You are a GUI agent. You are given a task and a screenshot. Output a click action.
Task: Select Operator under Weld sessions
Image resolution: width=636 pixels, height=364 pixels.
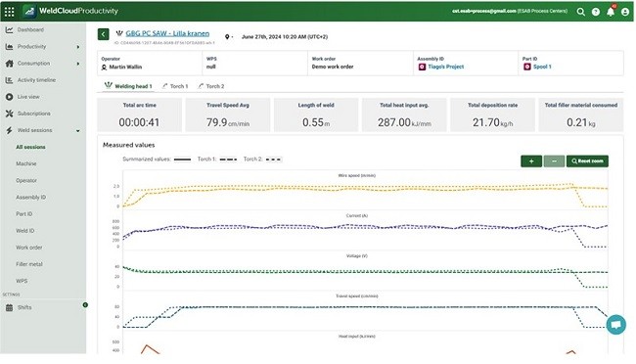(x=26, y=180)
